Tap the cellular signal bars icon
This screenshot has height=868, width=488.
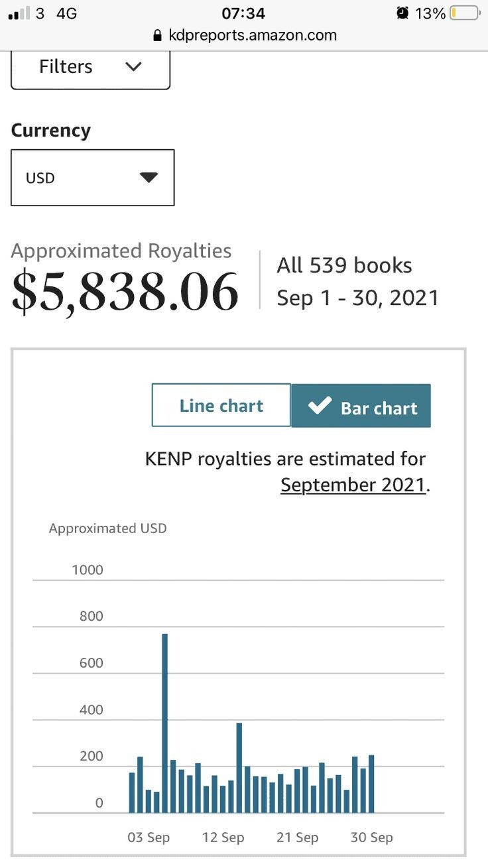coord(19,13)
